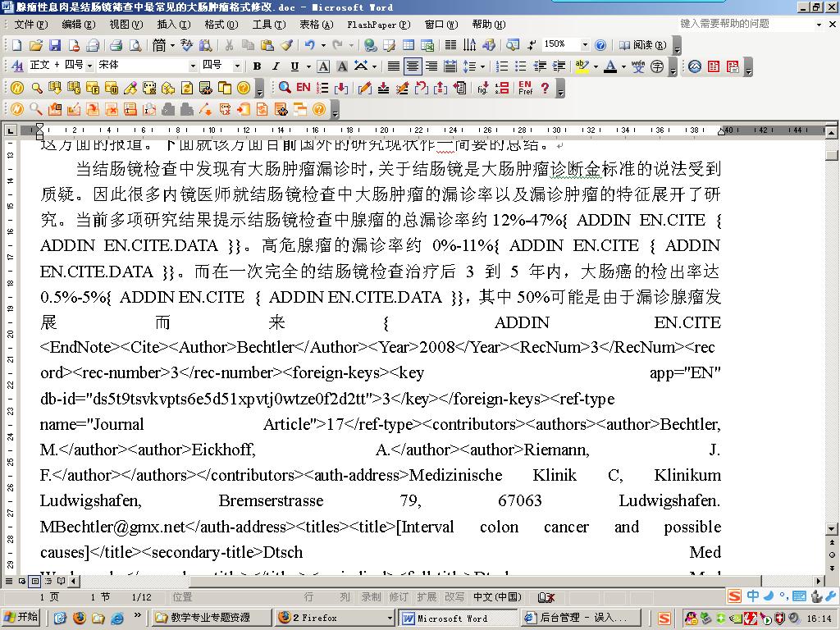Image resolution: width=840 pixels, height=630 pixels.
Task: Open the 四号 font size dropdown
Action: [238, 64]
